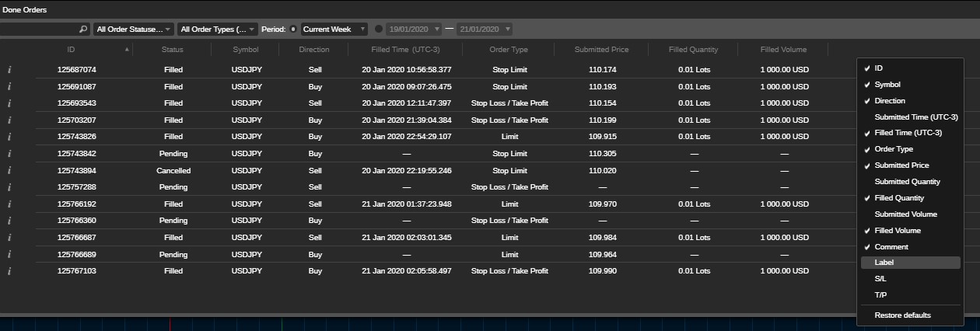Sort by Order Type column header
980x331 pixels.
click(x=509, y=50)
